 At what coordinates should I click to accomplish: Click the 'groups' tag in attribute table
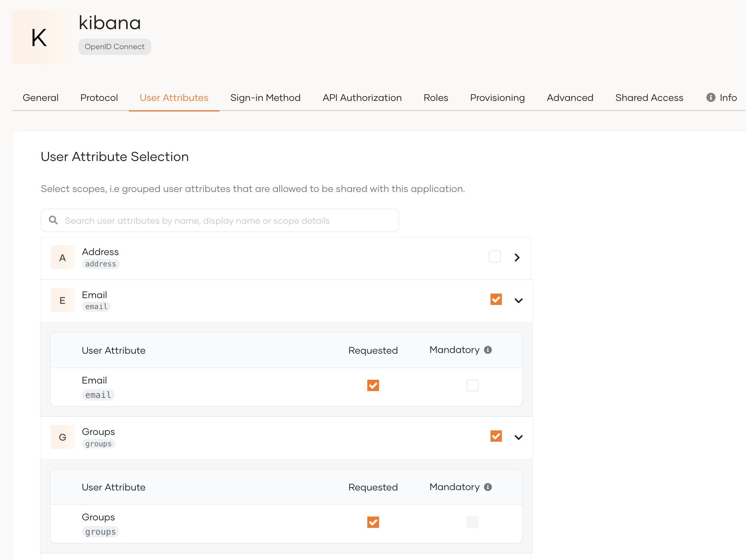[101, 532]
